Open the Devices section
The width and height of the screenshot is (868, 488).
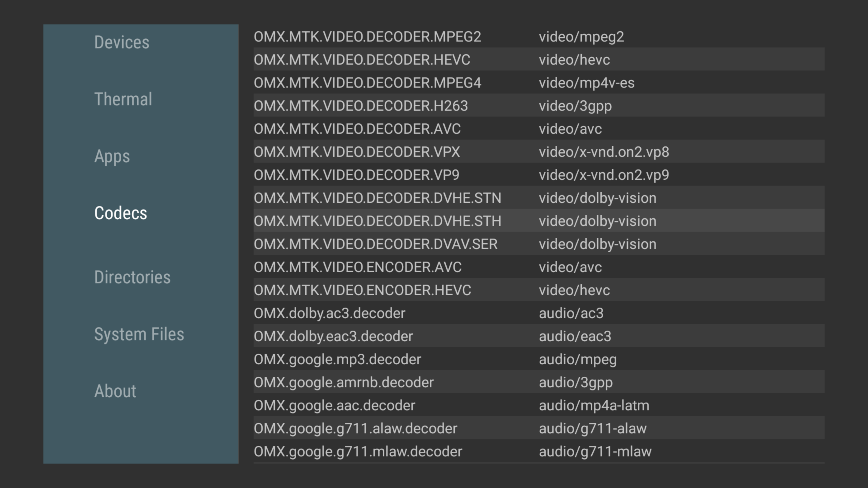coord(122,42)
